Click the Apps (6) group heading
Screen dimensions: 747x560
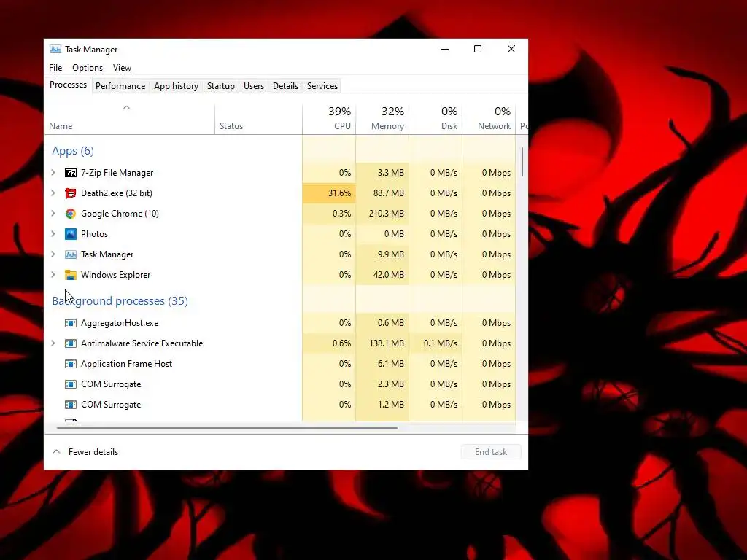click(73, 151)
